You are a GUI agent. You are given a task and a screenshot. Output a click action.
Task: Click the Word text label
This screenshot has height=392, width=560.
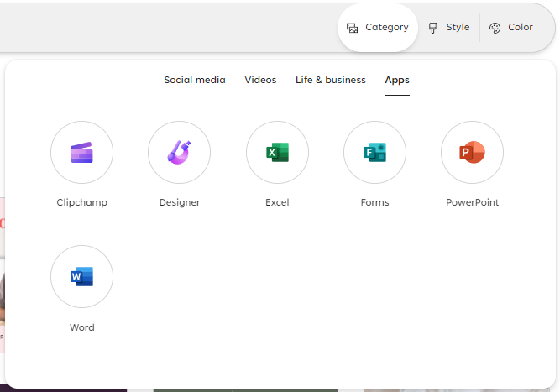click(x=81, y=327)
